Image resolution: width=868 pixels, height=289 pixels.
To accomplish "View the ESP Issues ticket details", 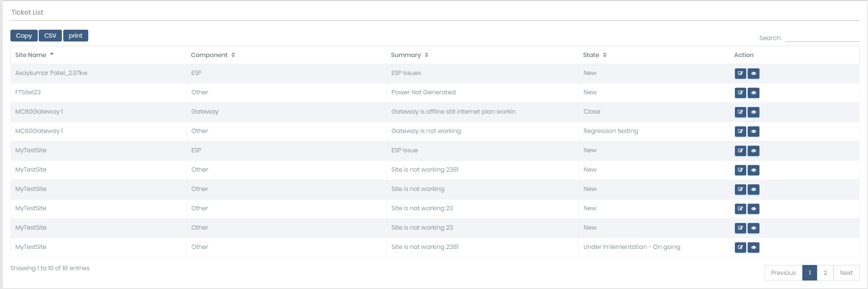I will [753, 74].
